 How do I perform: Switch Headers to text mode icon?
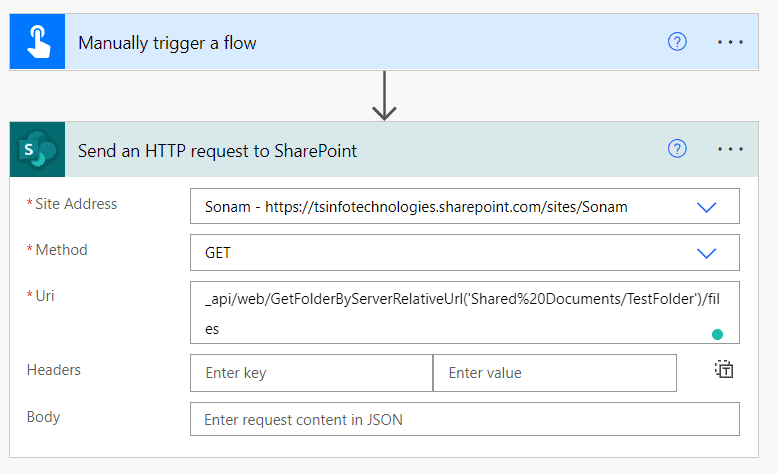coord(724,369)
